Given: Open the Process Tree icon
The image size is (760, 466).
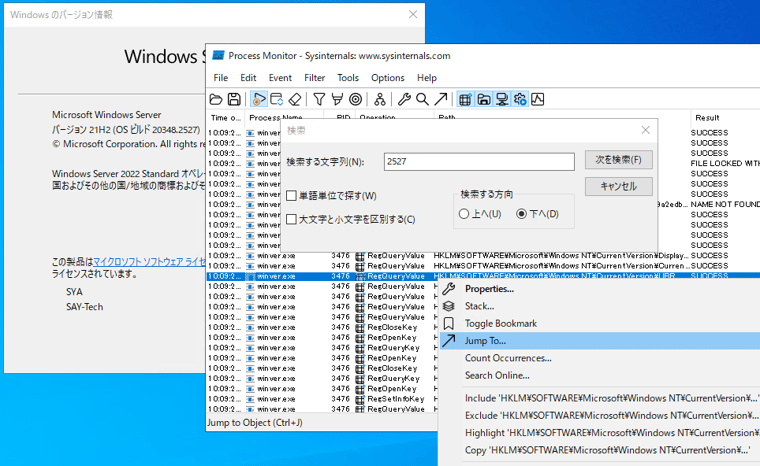Looking at the screenshot, I should (x=380, y=99).
